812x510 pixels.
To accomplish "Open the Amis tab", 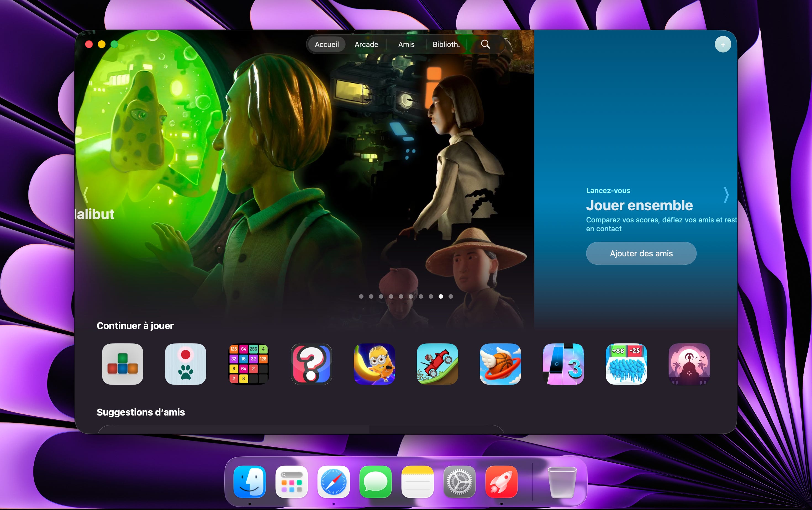I will (x=406, y=44).
